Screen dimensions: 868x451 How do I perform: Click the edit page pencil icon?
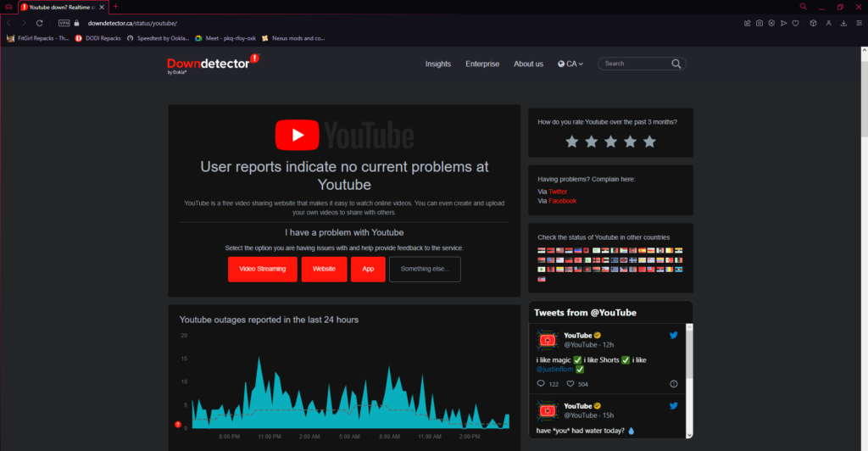pos(748,23)
